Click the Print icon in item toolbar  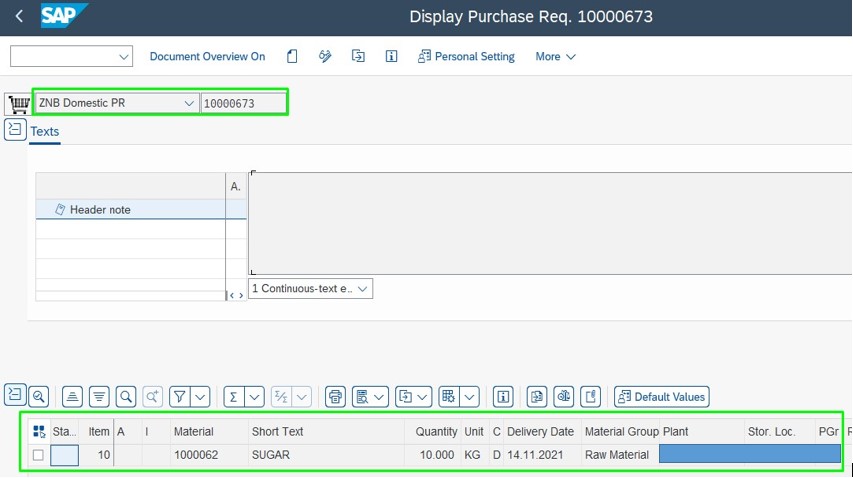[x=336, y=397]
